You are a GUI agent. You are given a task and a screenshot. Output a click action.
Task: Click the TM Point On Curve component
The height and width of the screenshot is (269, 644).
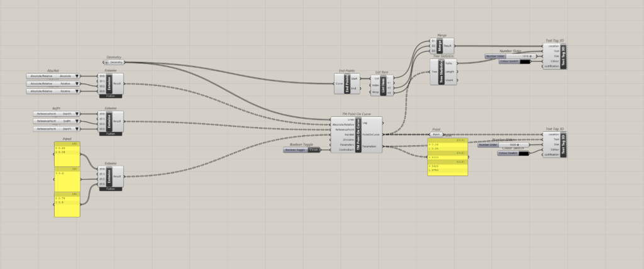tap(357, 134)
